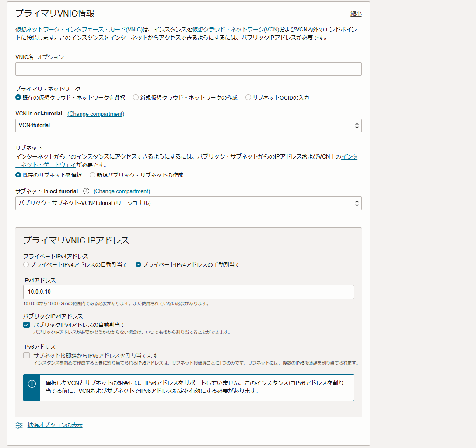Switch to プライベートIPv4アドレスの自動割当て

pyautogui.click(x=26, y=264)
